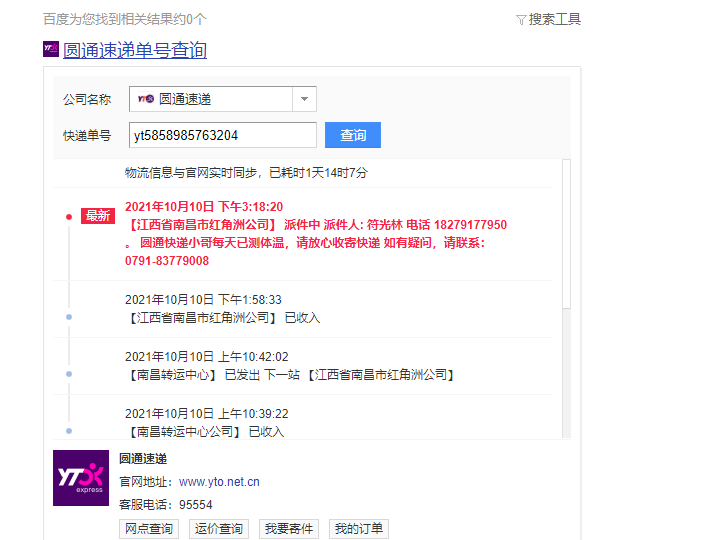The width and height of the screenshot is (713, 540).
Task: Click the 【江西省南昌市红角洲公司】已收入 entry text
Action: point(223,318)
